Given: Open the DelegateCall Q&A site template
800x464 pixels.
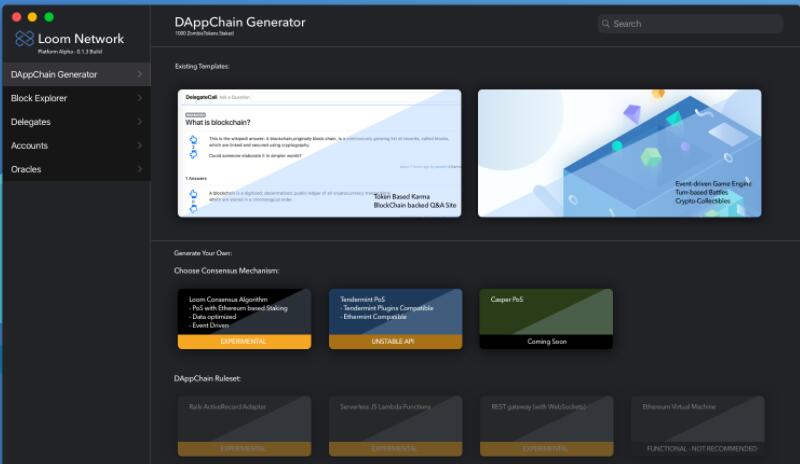Looking at the screenshot, I should pyautogui.click(x=319, y=153).
